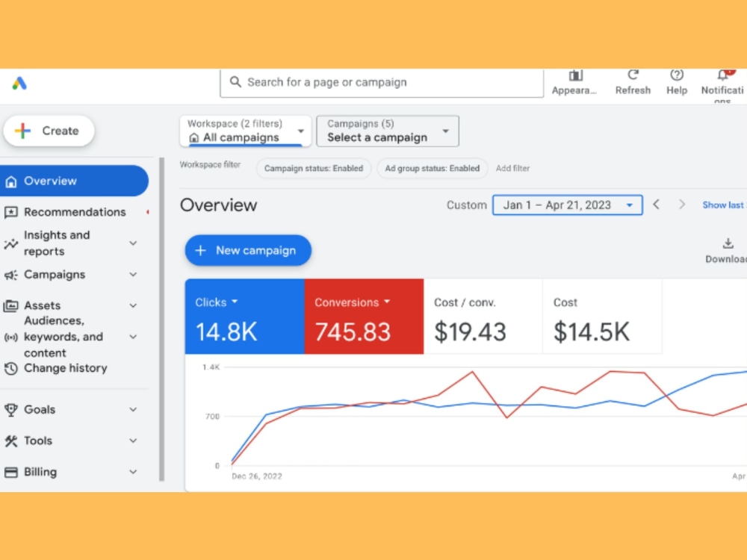Go to next date range arrow

pos(682,205)
